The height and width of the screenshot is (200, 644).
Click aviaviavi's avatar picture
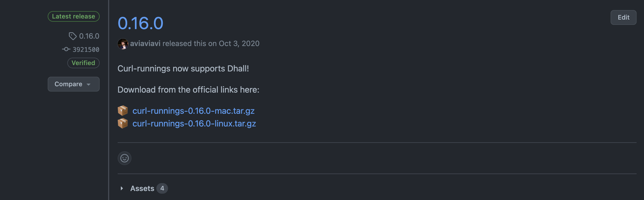pos(123,44)
